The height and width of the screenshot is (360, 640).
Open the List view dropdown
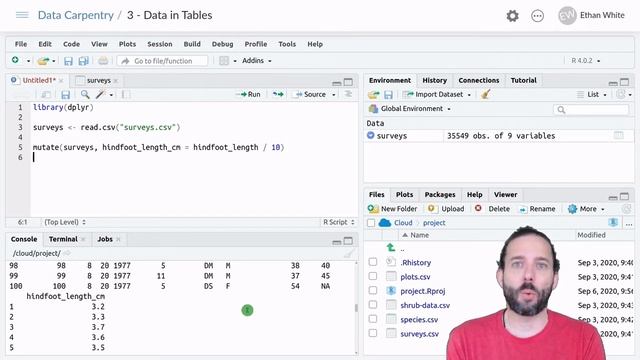pos(592,95)
